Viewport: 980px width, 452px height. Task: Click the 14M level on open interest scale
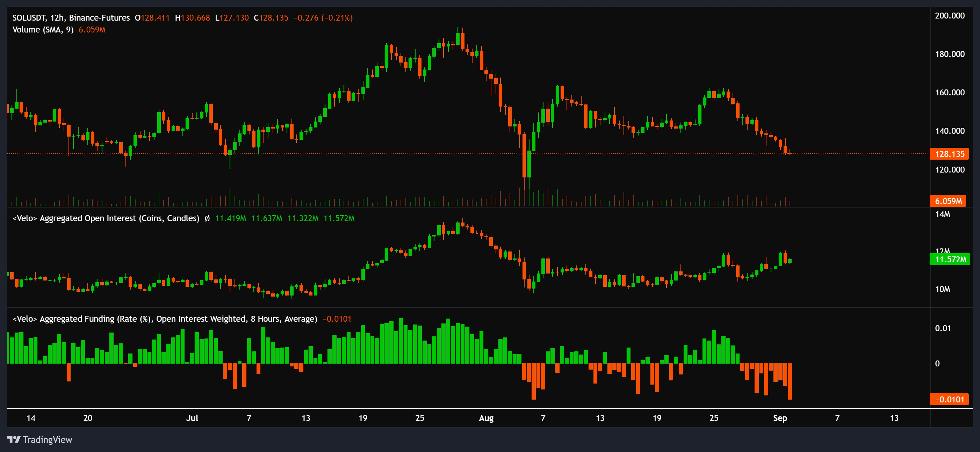(x=942, y=214)
